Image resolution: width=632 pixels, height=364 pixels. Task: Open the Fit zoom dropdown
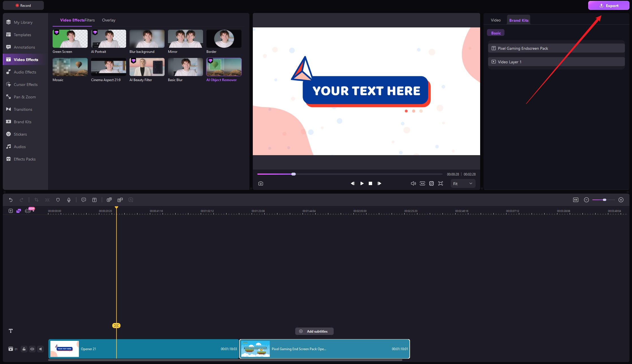(x=463, y=184)
